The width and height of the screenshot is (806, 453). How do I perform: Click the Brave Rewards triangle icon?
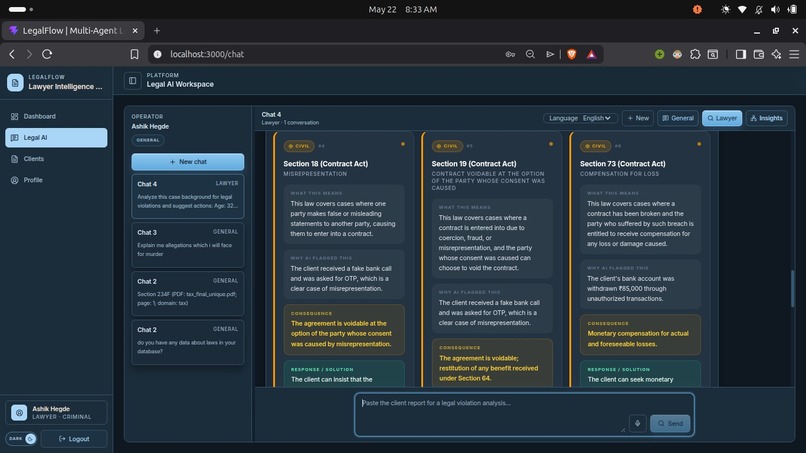pyautogui.click(x=592, y=54)
